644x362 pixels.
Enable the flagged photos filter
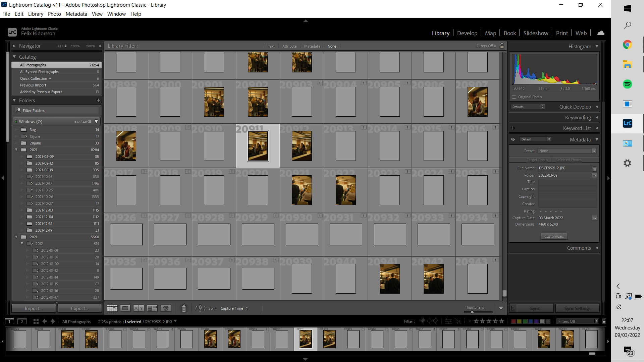(422, 321)
